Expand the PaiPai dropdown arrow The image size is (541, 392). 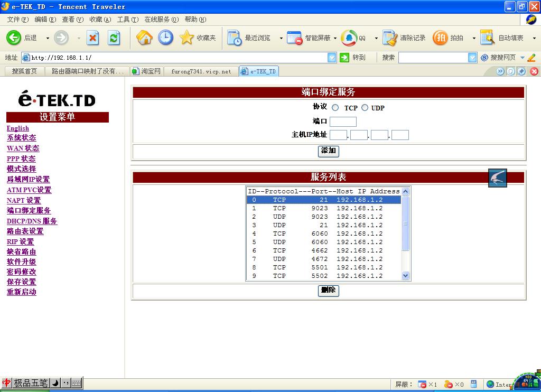coord(474,38)
